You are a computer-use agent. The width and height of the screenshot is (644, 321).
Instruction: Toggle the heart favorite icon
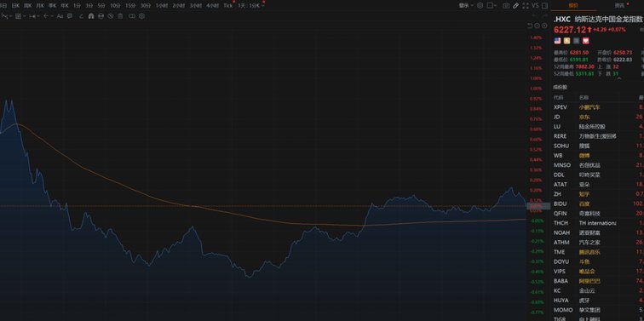point(586,41)
